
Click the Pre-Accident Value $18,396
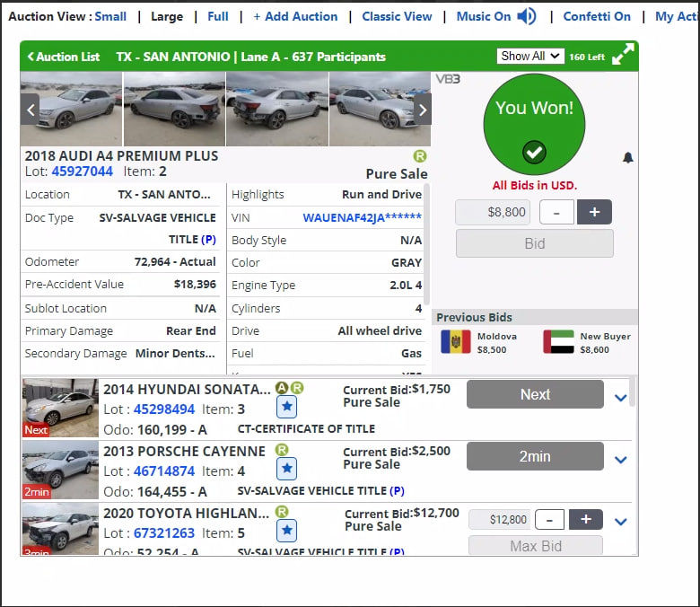[x=195, y=284]
